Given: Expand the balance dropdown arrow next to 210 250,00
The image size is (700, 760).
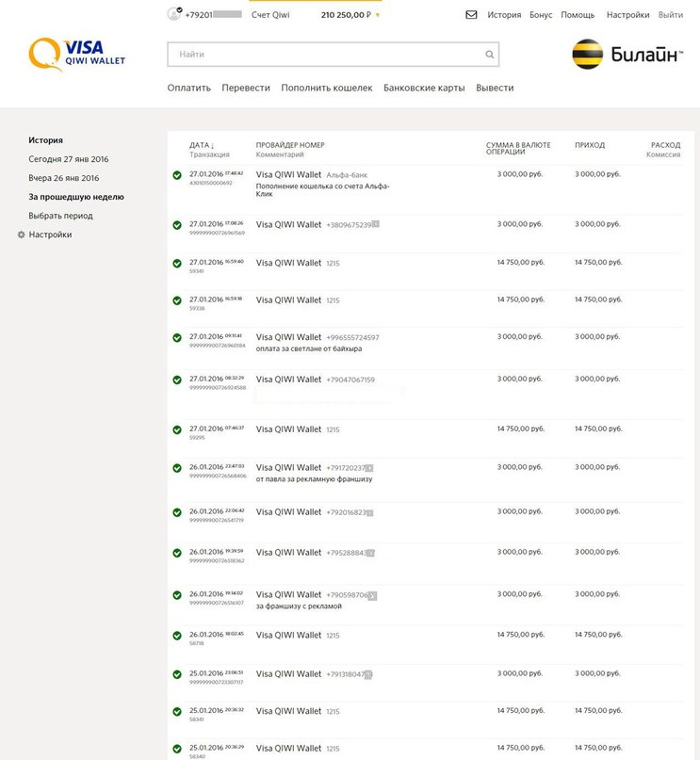Looking at the screenshot, I should [x=378, y=15].
